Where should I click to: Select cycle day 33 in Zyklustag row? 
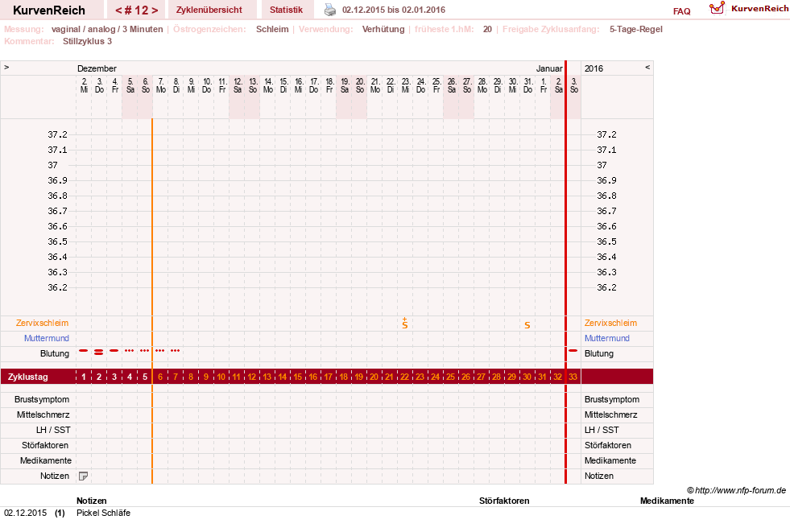tap(573, 377)
